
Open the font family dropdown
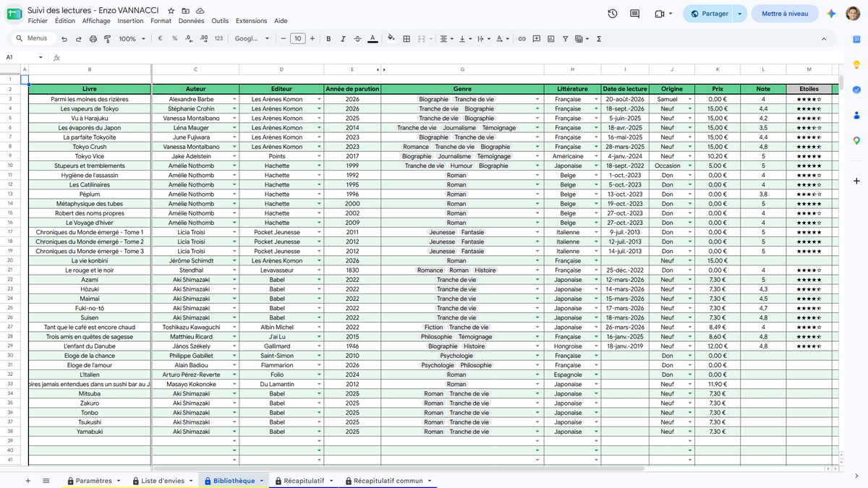tap(252, 39)
